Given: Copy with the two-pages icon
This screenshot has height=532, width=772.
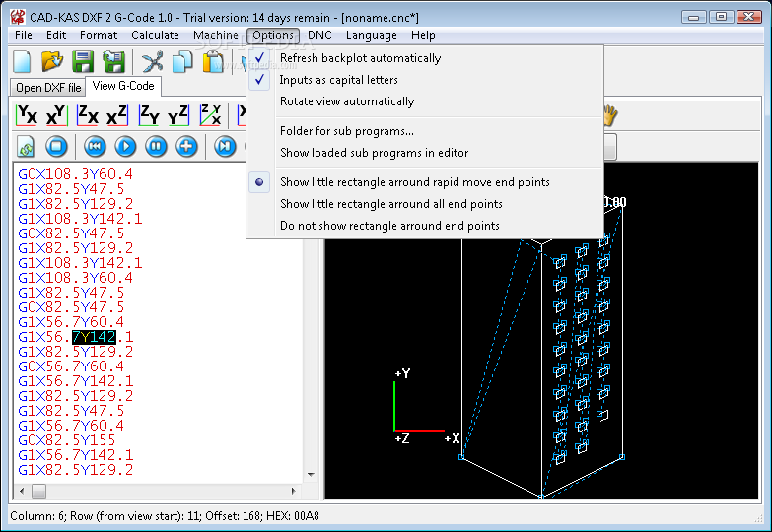Looking at the screenshot, I should click(182, 62).
